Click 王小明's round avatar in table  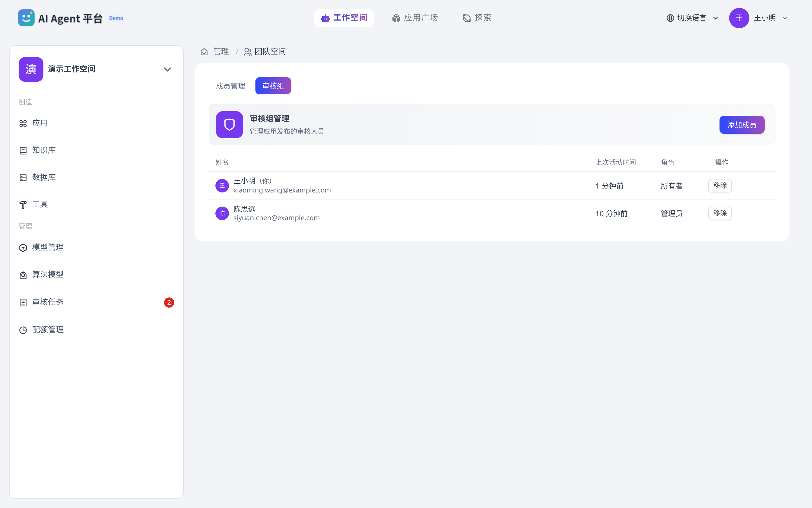[x=222, y=185]
